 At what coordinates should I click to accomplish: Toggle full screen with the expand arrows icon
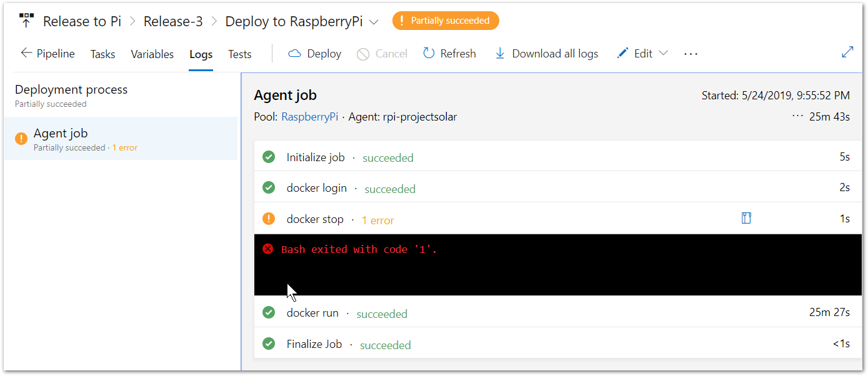pyautogui.click(x=847, y=52)
